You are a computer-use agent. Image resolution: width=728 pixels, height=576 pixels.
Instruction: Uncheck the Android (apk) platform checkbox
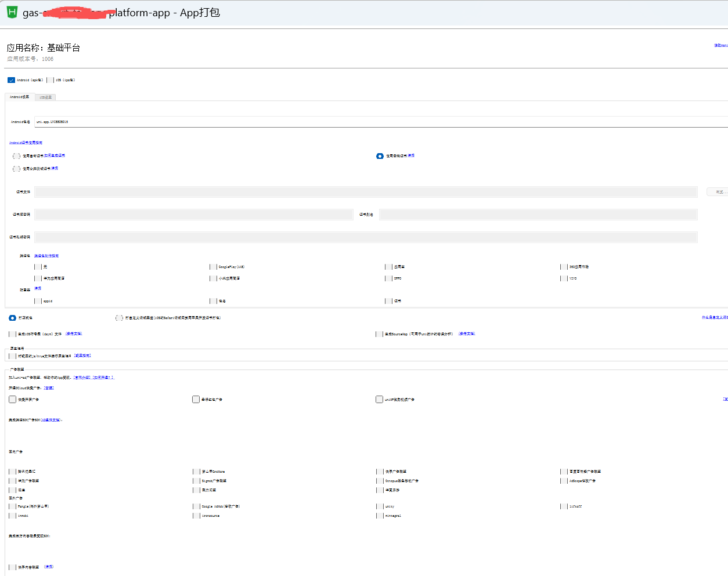click(11, 81)
